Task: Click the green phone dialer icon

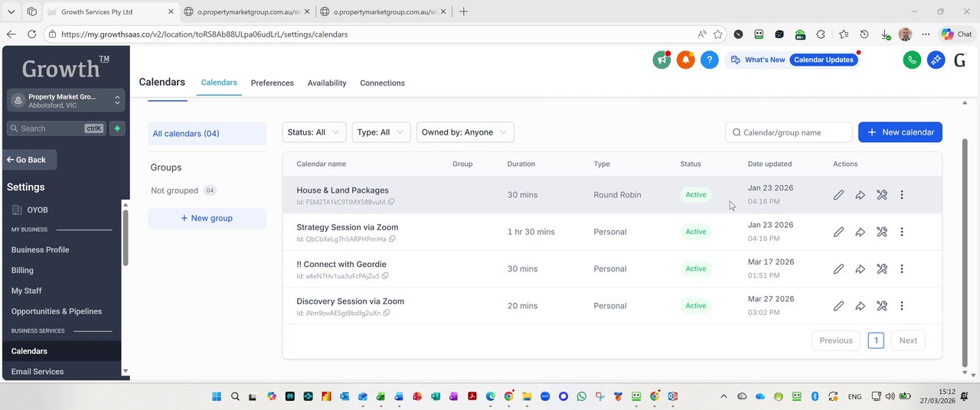Action: (911, 60)
